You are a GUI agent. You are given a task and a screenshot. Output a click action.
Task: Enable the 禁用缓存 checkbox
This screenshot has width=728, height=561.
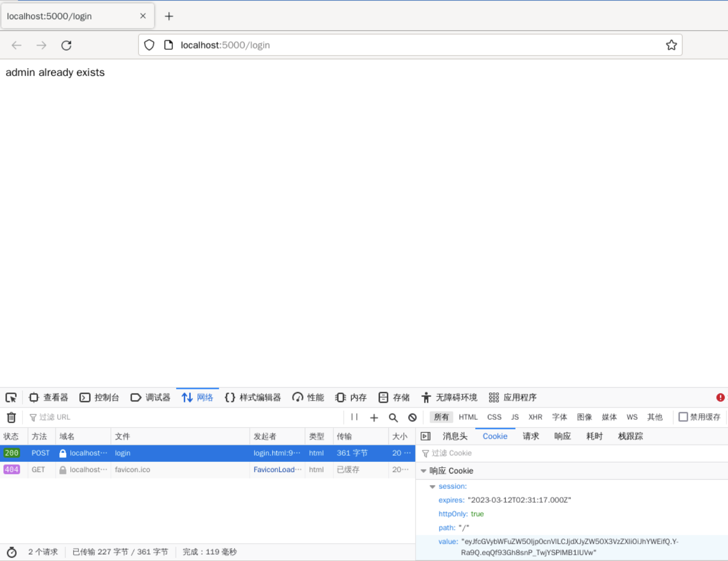pyautogui.click(x=683, y=417)
